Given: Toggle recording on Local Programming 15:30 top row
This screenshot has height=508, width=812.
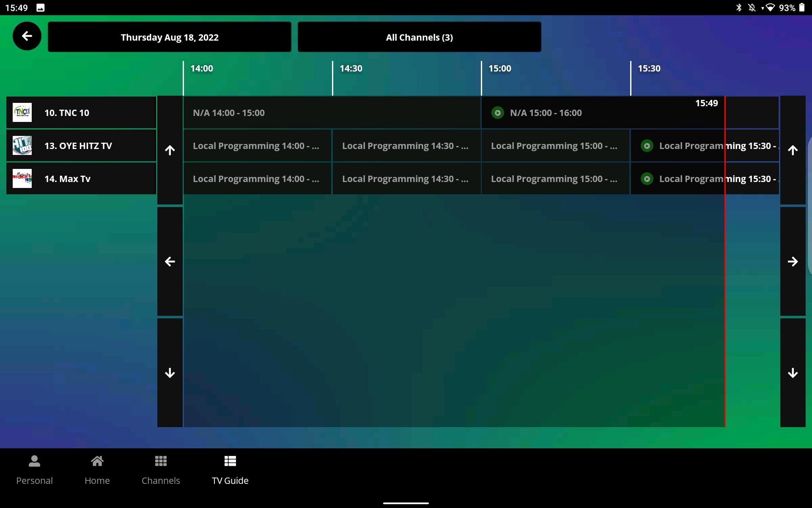Looking at the screenshot, I should 647,146.
